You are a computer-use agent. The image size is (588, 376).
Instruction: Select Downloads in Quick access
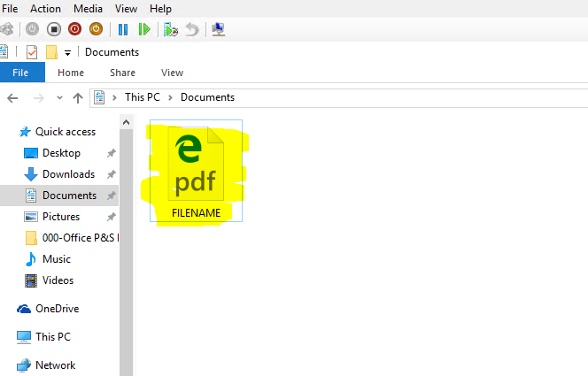pos(68,174)
